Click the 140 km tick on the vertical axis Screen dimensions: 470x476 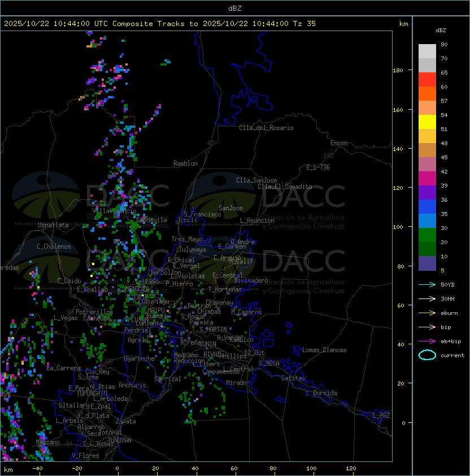398,149
